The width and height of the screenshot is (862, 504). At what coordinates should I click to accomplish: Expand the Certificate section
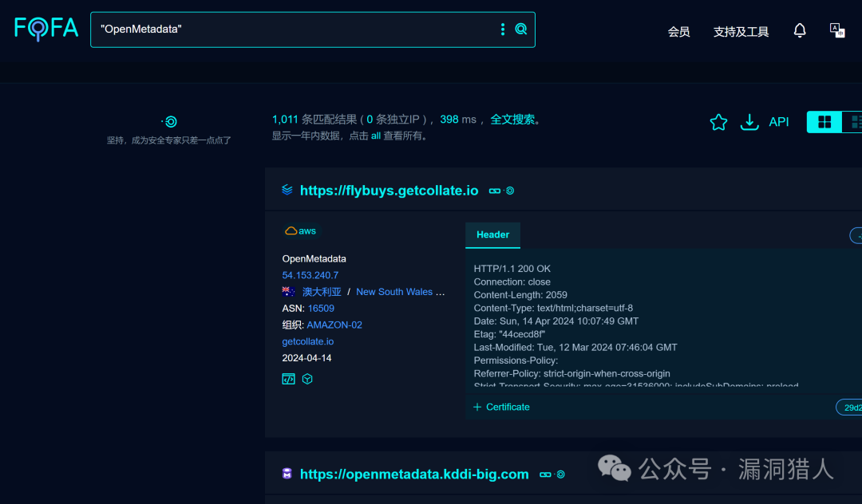tap(501, 407)
